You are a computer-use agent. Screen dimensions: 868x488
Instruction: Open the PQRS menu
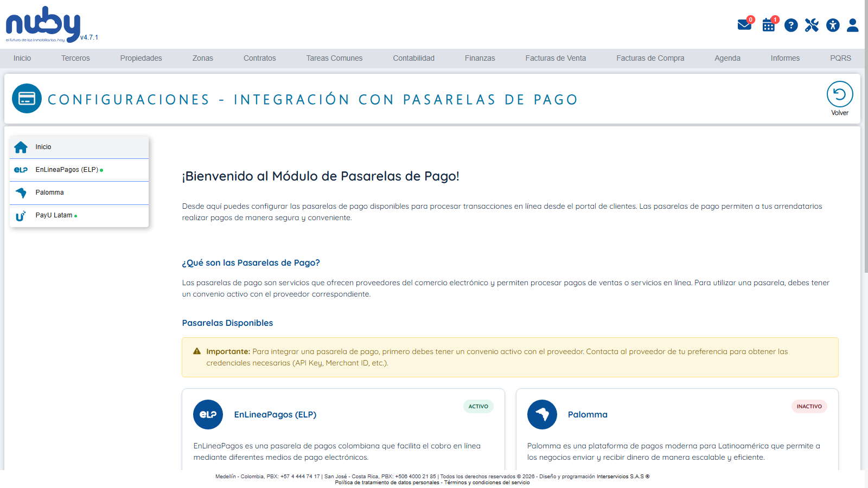tap(840, 58)
